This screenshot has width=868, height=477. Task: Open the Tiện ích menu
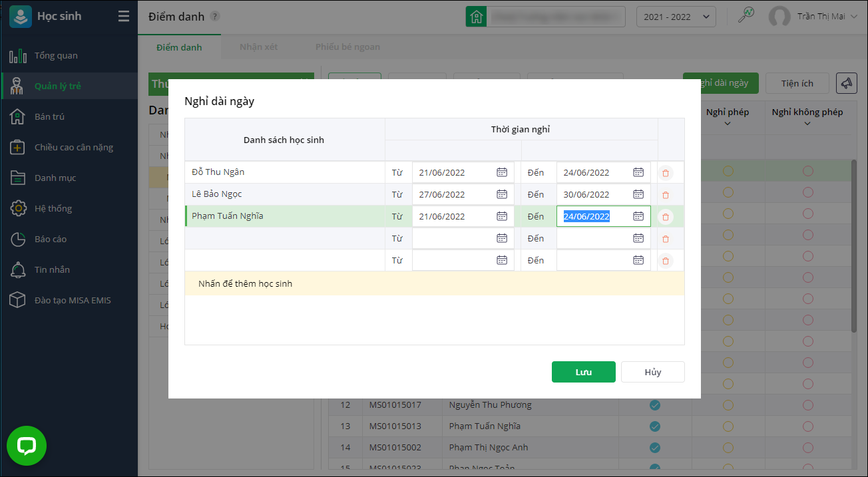[797, 83]
